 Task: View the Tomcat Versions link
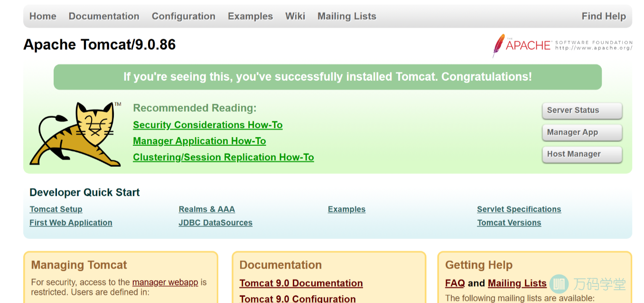tap(509, 223)
